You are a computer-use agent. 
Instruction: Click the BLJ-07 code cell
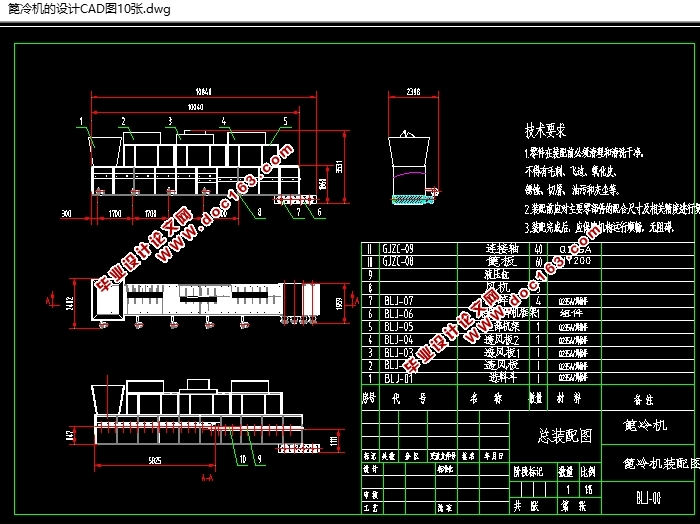(399, 301)
